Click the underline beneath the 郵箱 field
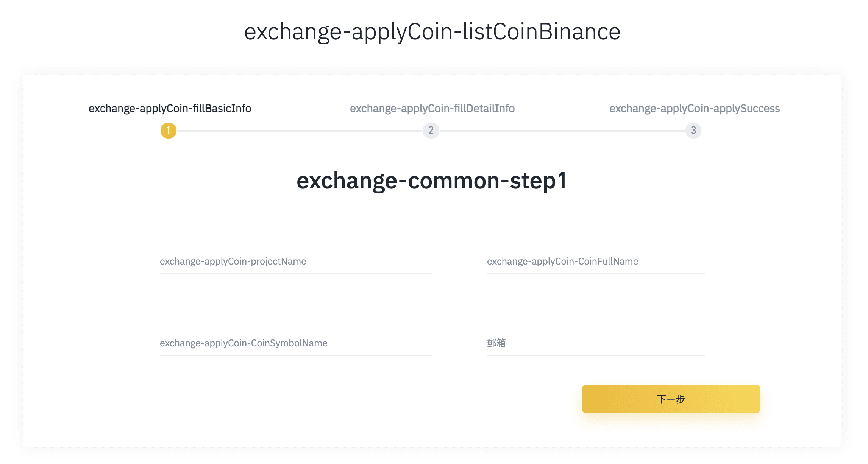 point(596,355)
